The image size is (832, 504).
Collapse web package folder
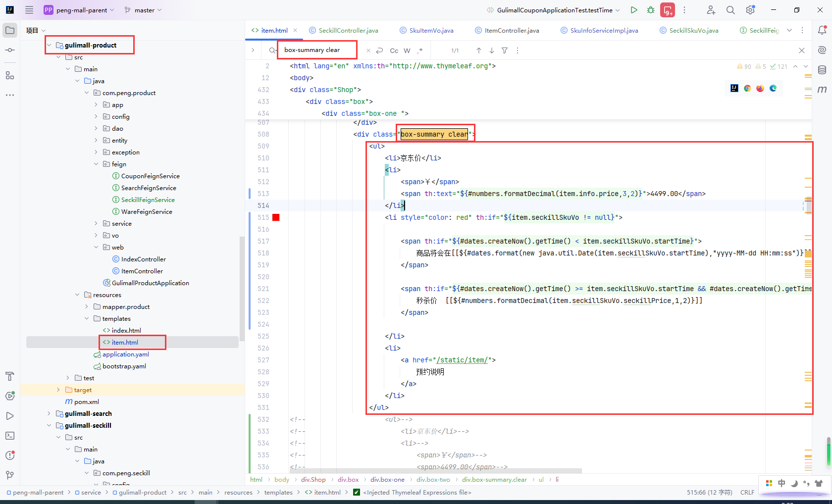[96, 247]
